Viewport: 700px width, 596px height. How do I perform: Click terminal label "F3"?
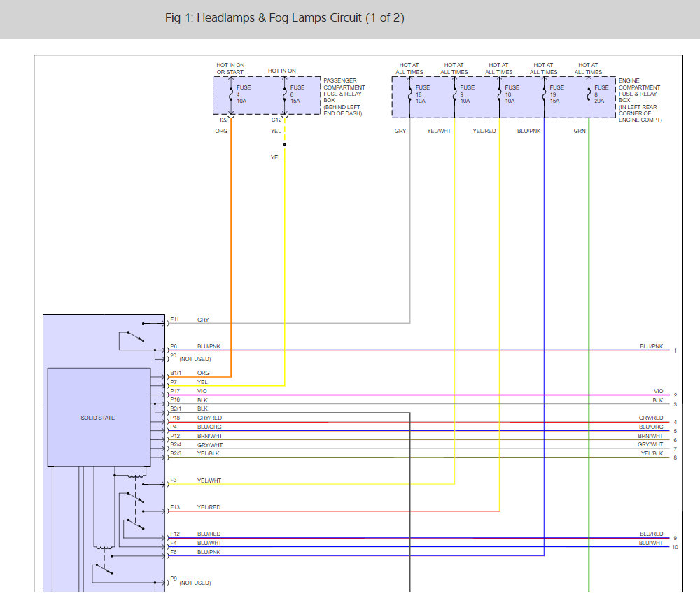174,480
